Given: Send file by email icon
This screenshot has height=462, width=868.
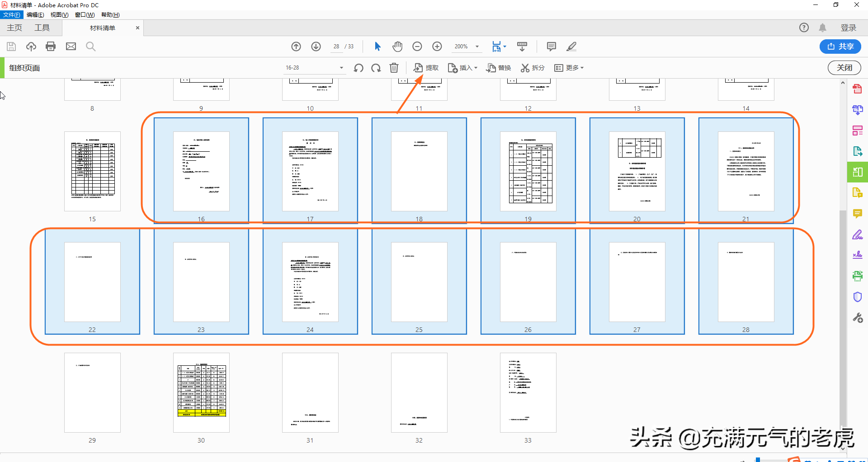Looking at the screenshot, I should (71, 47).
